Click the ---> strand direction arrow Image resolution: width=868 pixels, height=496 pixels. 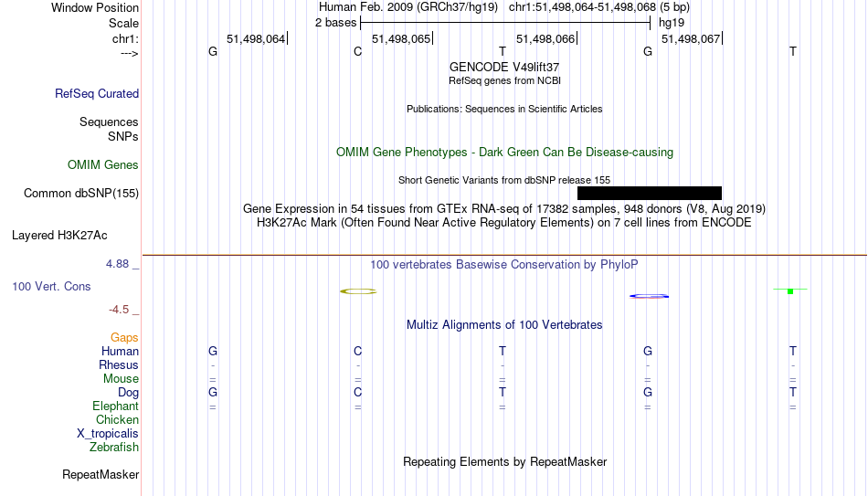click(129, 53)
